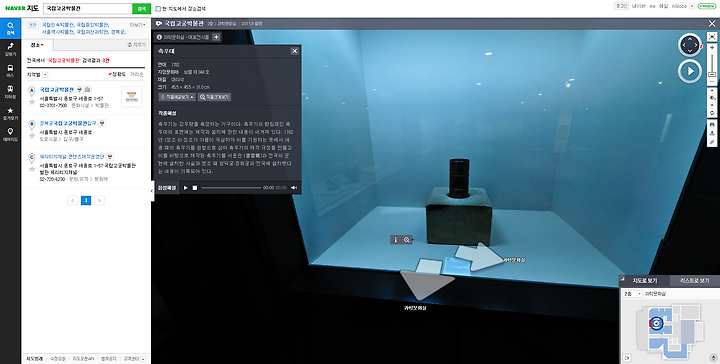Open the Theme map pin sidebar icon

pos(11,134)
